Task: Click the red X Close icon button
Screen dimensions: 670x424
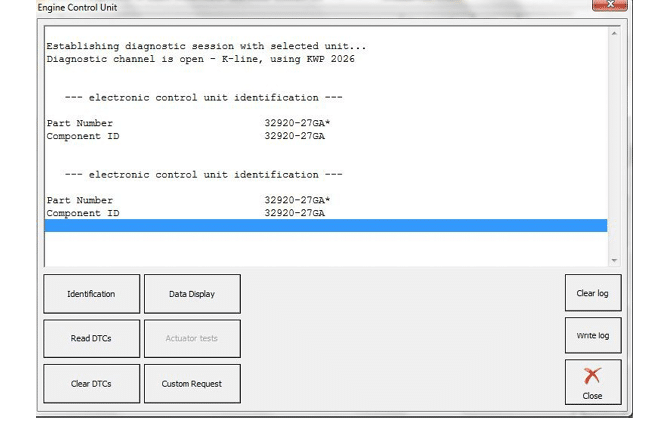Action: (592, 383)
